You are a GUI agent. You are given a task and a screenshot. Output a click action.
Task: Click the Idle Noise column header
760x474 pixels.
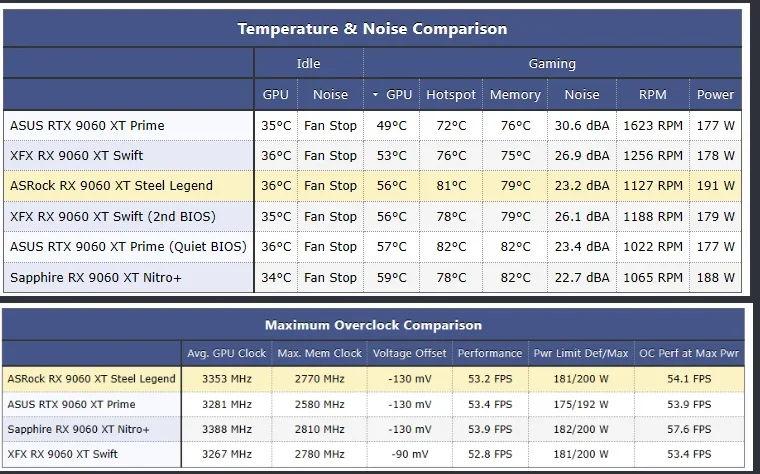pos(330,95)
